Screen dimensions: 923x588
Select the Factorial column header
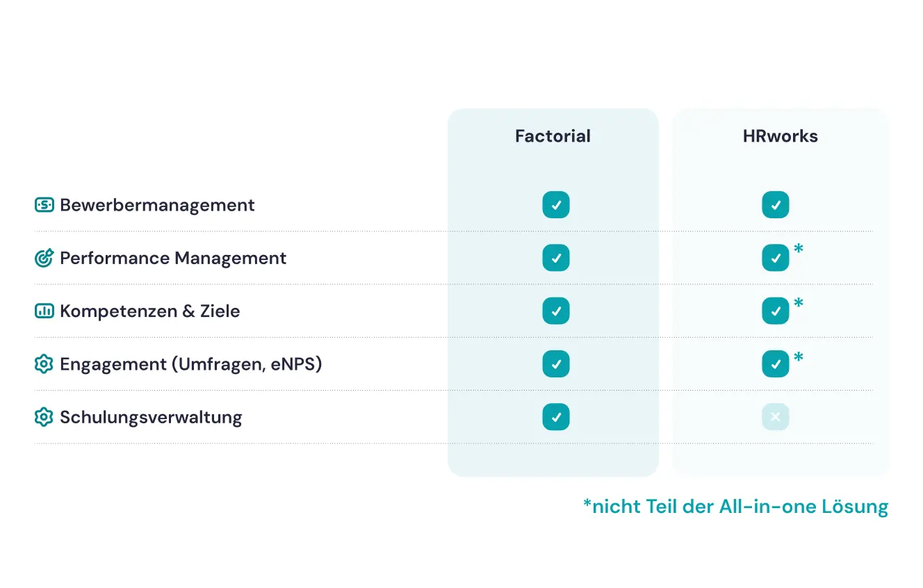pyautogui.click(x=553, y=136)
